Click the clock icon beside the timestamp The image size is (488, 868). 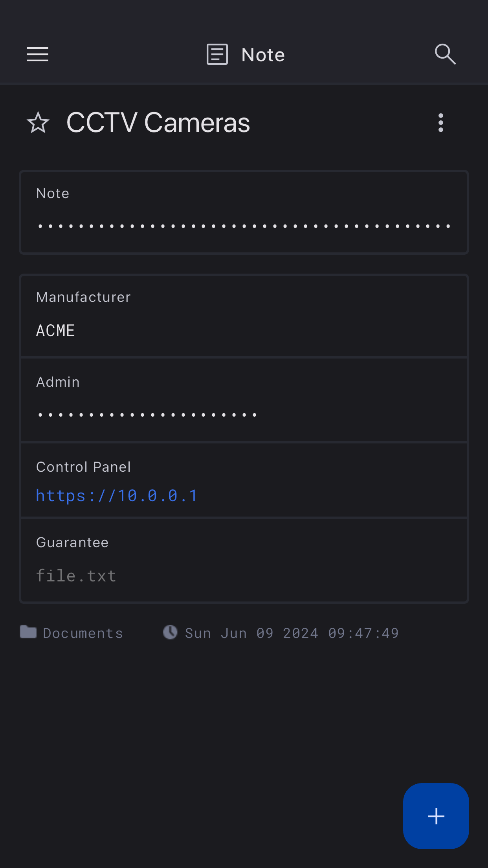coord(170,632)
